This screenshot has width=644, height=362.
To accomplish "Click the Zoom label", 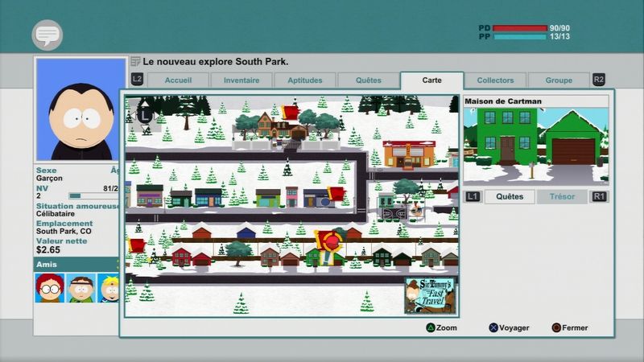I will click(447, 328).
